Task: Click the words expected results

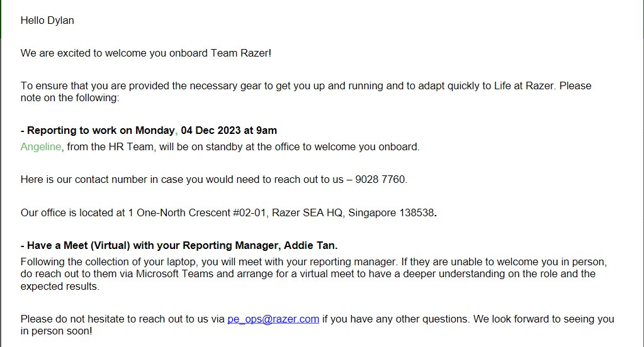Action: click(x=59, y=286)
